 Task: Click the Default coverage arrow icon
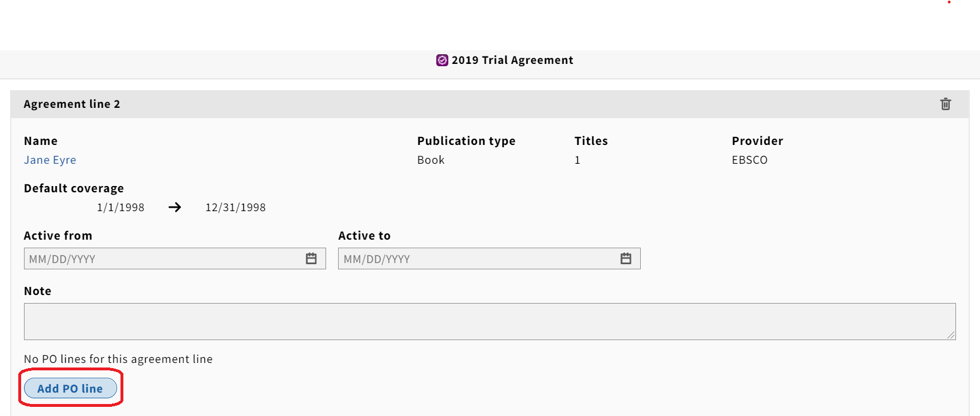[x=175, y=207]
